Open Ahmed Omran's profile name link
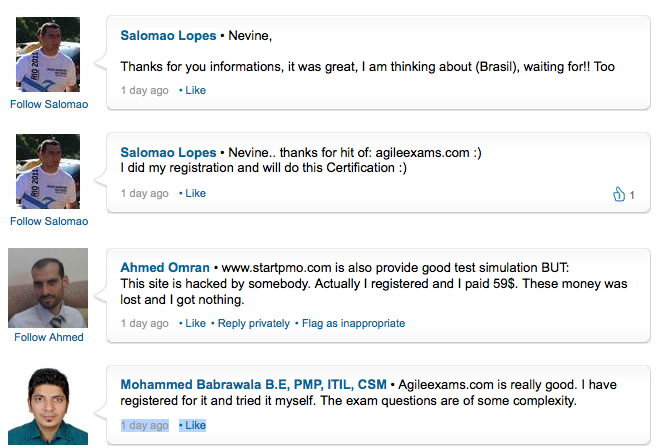Image resolution: width=662 pixels, height=448 pixels. point(165,268)
